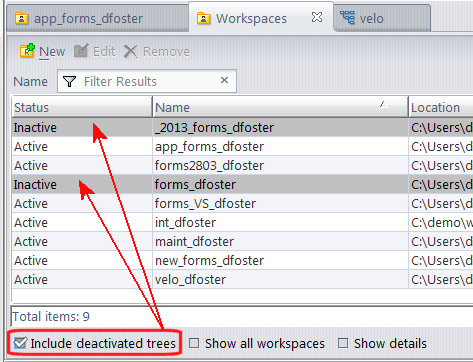The height and width of the screenshot is (362, 473).
Task: Click the Remove X icon
Action: coord(130,52)
